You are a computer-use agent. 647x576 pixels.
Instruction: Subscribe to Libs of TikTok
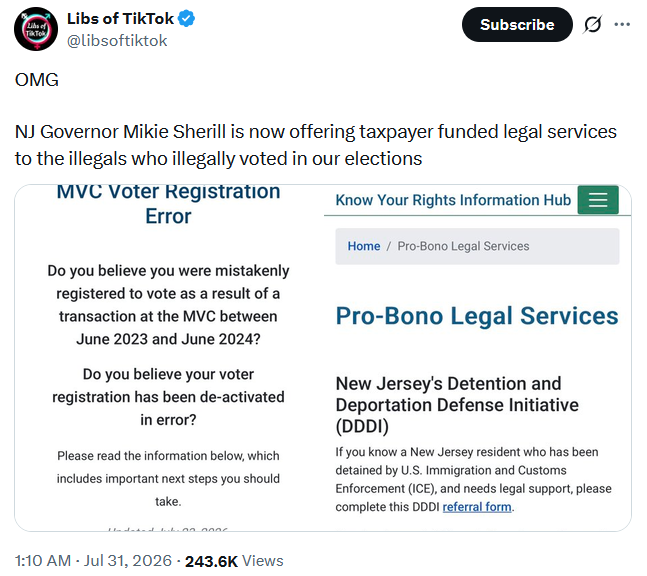(517, 24)
